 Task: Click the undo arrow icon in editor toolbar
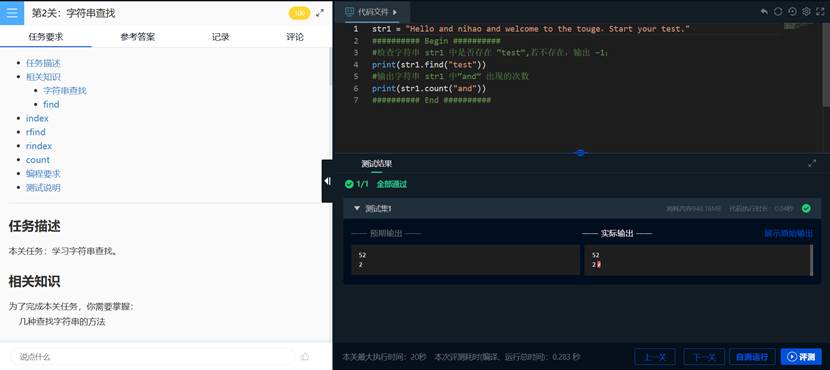pyautogui.click(x=764, y=12)
